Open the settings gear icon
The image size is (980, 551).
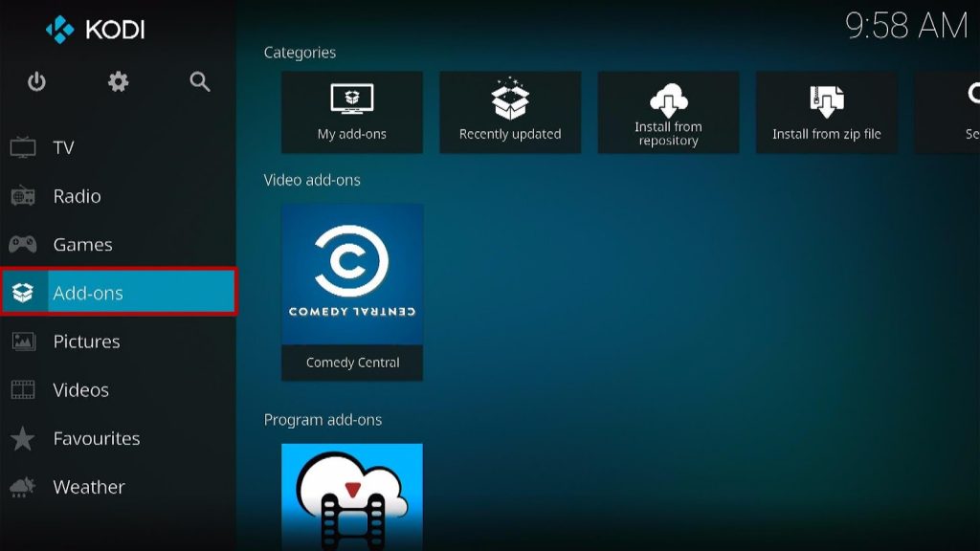pos(118,82)
